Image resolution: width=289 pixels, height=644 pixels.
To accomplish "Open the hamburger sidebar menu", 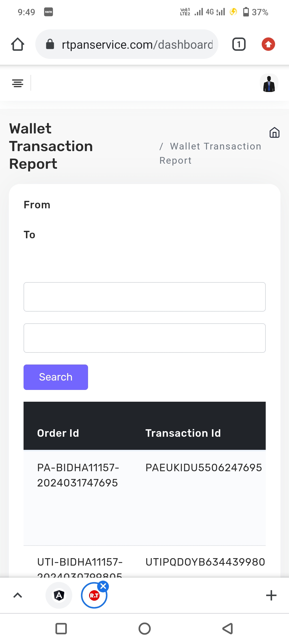I will click(18, 83).
